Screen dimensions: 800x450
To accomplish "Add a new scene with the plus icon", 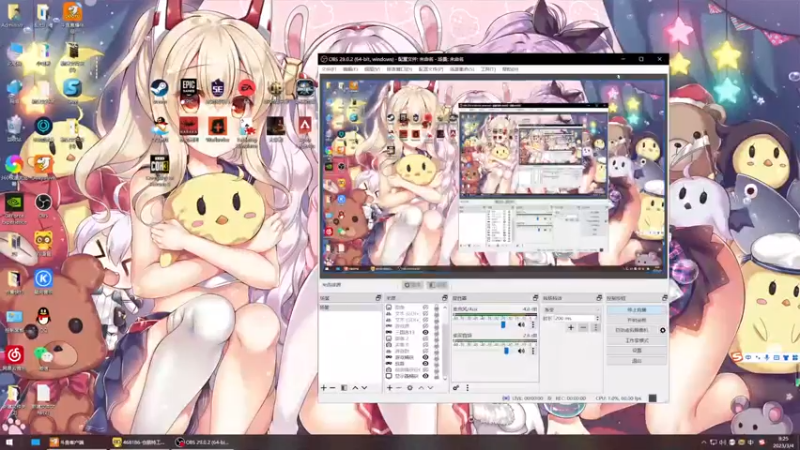I will pos(323,388).
